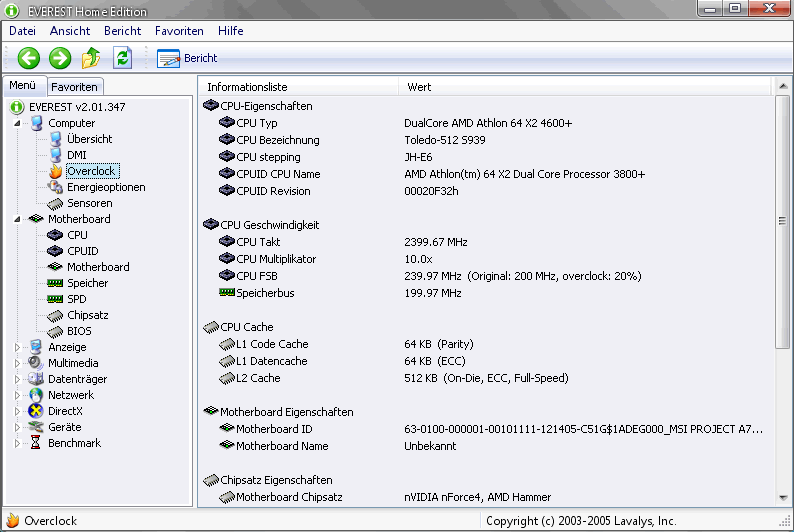Click the scrollbar down arrow
Image resolution: width=794 pixels, height=532 pixels.
pyautogui.click(x=783, y=498)
